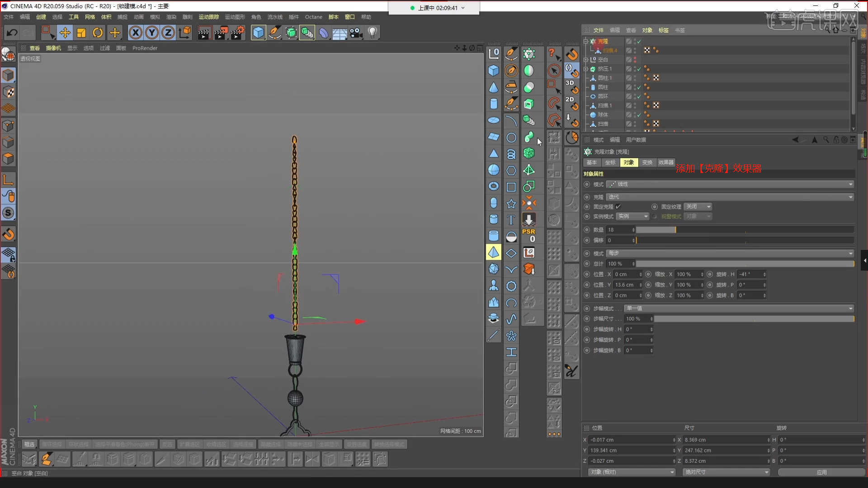The height and width of the screenshot is (488, 868).
Task: Click Render View clapperboard icon
Action: click(204, 33)
